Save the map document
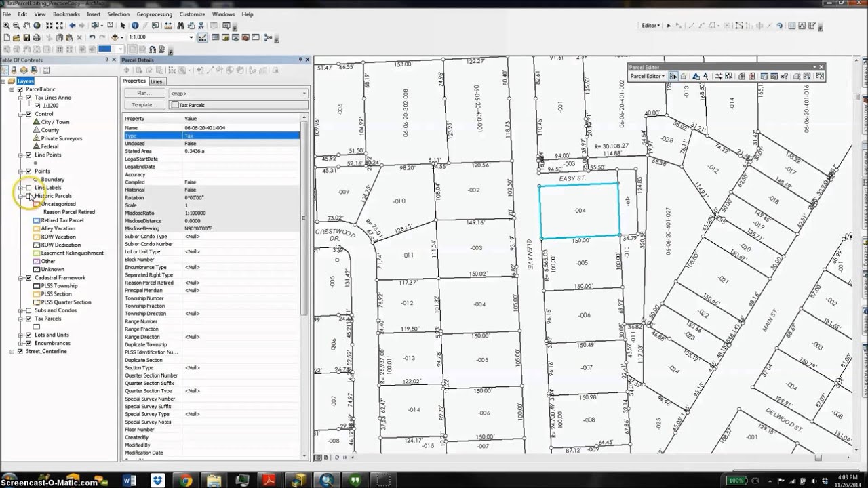Screen dimensions: 868x488 tap(26, 37)
